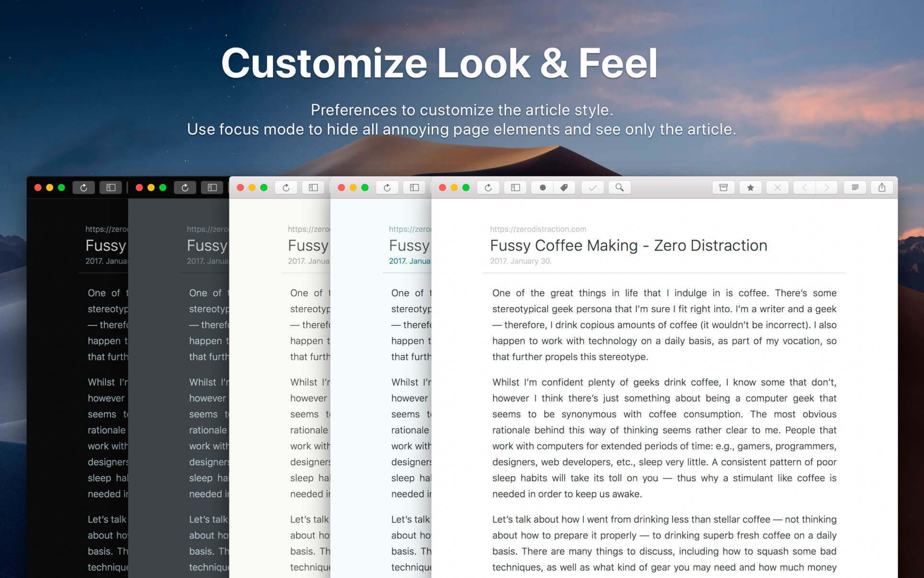Screen dimensions: 924x578
Task: Toggle focus mode with text-lines icon
Action: (855, 187)
